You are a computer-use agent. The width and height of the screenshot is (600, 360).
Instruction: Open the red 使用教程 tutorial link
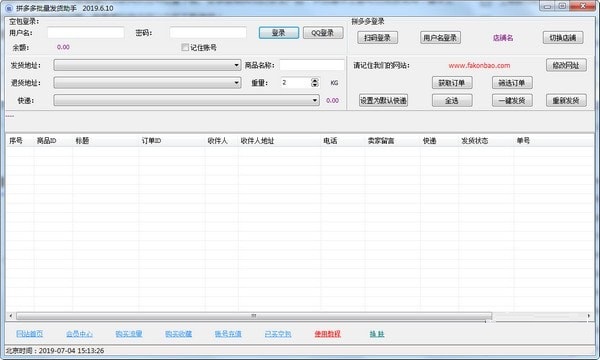pyautogui.click(x=328, y=334)
